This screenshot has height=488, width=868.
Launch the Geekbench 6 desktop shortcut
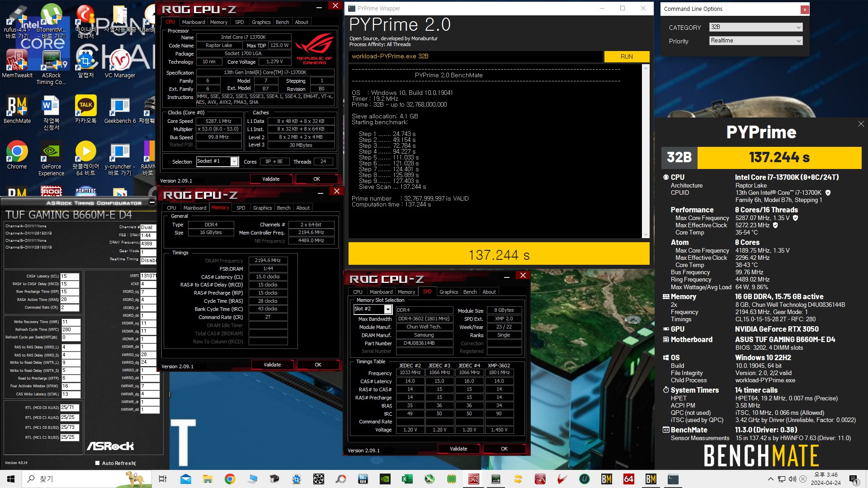120,109
